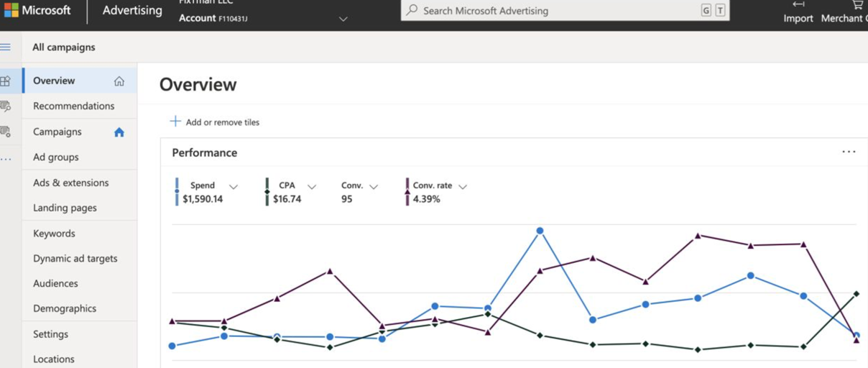Click the Overview page heading
The height and width of the screenshot is (368, 868).
198,84
